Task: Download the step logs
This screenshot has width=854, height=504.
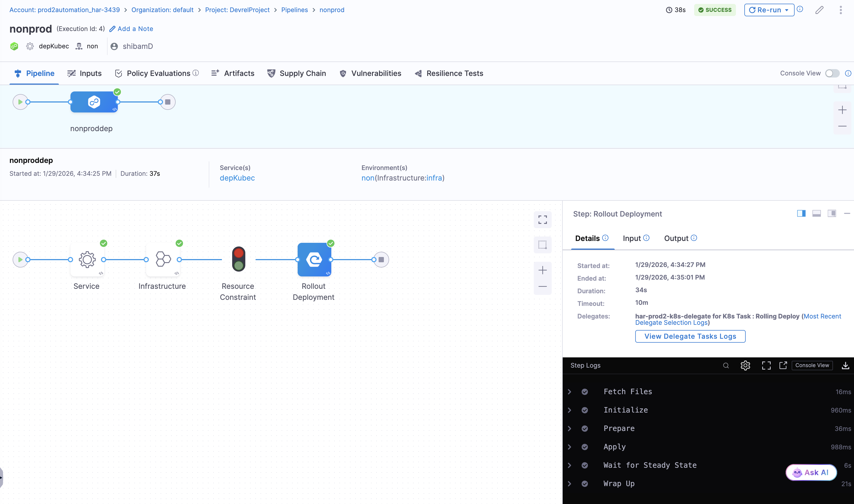Action: 845,366
